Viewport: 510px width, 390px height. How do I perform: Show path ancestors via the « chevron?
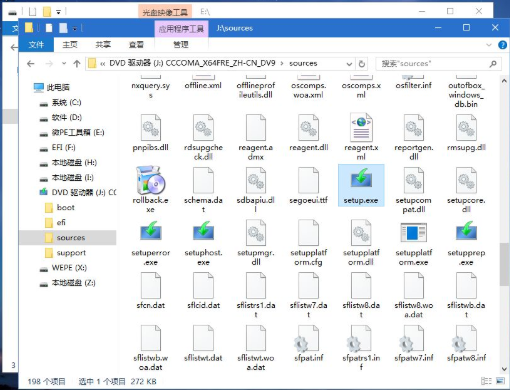pos(103,63)
